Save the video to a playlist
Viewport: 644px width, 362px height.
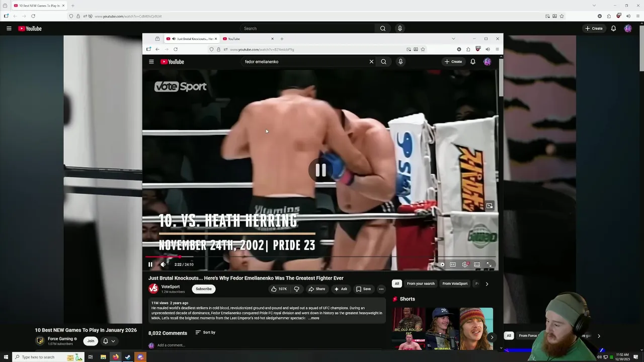[363, 289]
